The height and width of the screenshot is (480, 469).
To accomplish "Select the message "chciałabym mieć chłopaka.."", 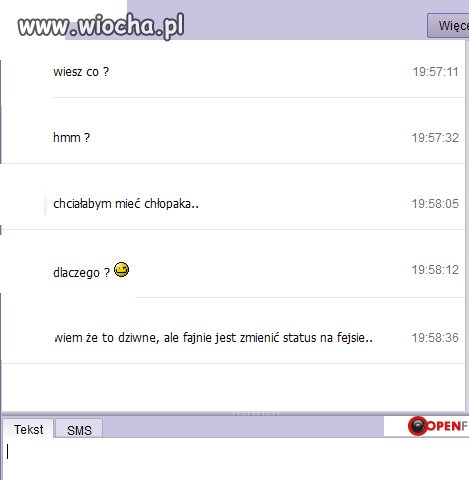I will pyautogui.click(x=126, y=203).
